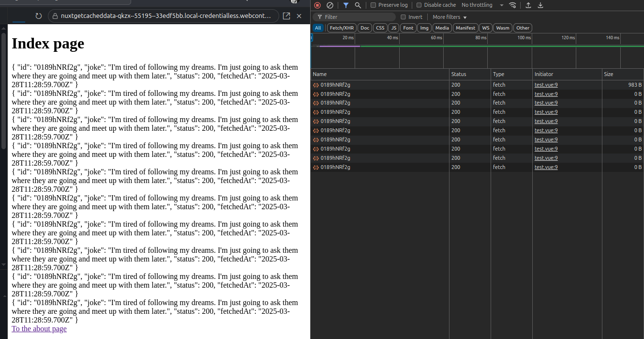Filter requests by JS

(x=394, y=28)
